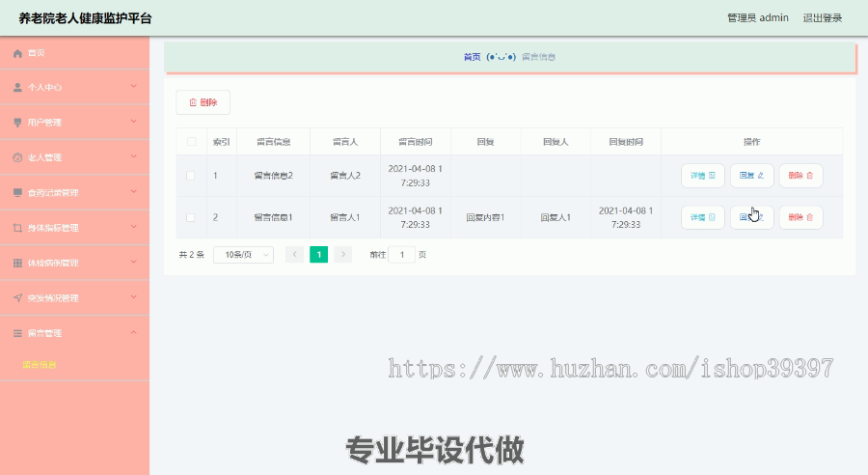868x475 pixels.
Task: Expand the 突发情况管理 menu chevron
Action: point(133,297)
